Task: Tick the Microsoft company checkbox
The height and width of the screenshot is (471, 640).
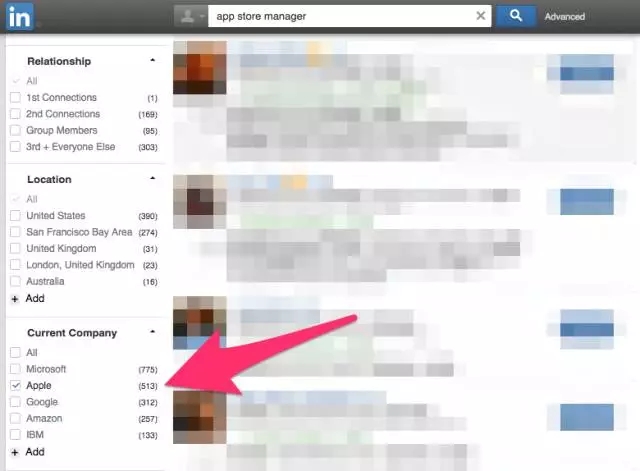Action: 15,369
